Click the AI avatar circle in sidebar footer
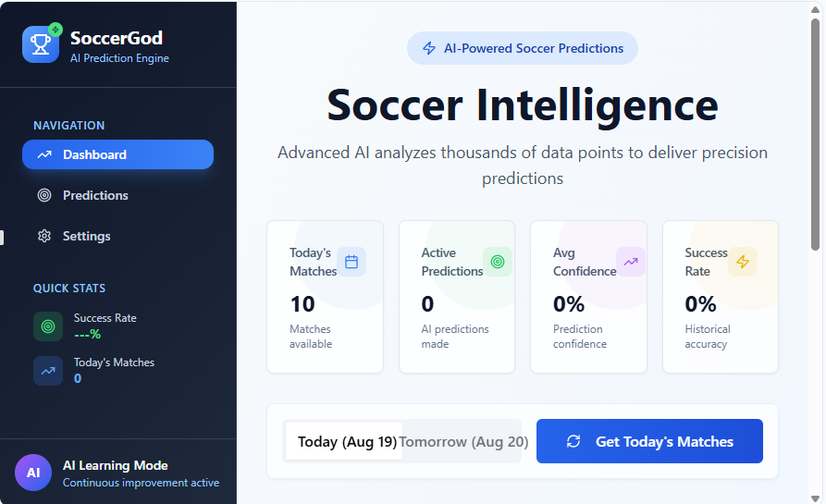The height and width of the screenshot is (504, 826). [33, 473]
